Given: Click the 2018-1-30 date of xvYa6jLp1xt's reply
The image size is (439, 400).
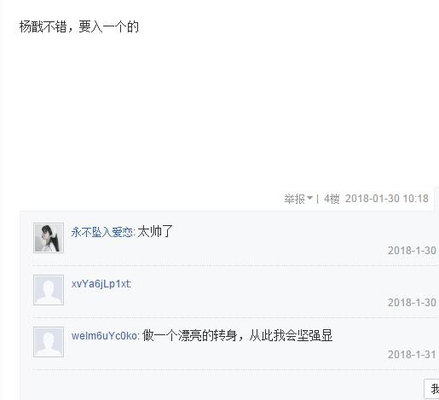Looking at the screenshot, I should click(x=412, y=302).
